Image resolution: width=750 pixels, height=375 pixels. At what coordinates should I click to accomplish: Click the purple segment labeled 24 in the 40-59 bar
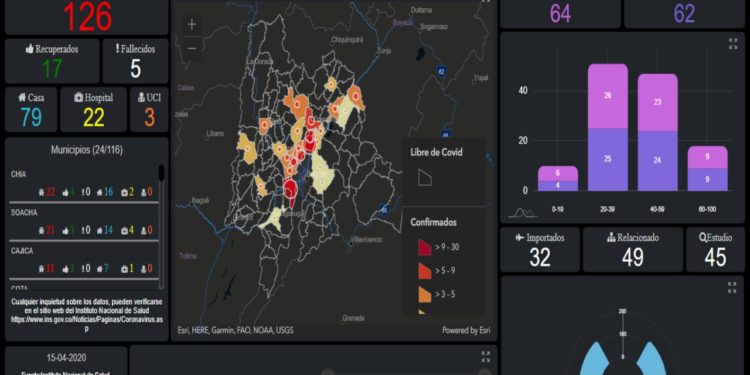click(657, 161)
